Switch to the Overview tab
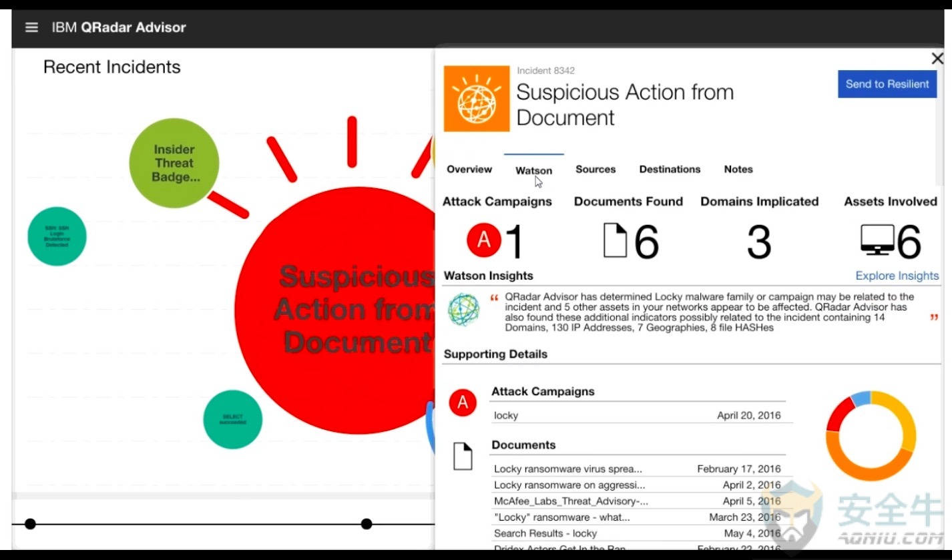 tap(469, 170)
